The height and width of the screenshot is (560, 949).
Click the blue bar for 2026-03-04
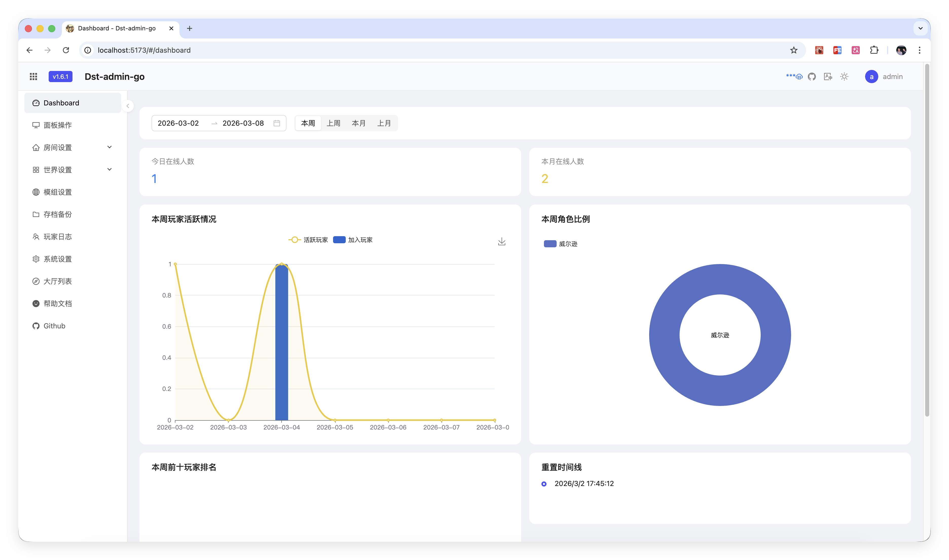282,342
